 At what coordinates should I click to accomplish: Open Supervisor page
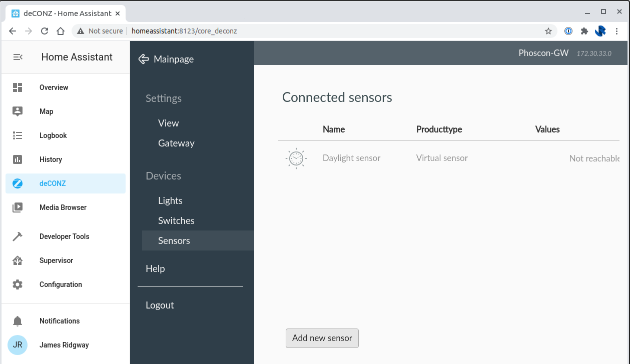[66, 260]
